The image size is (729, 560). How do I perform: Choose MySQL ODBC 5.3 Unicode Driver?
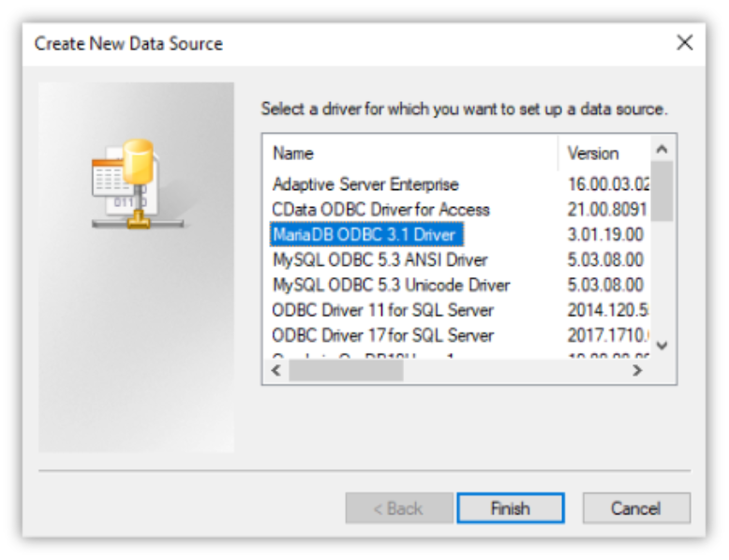point(391,285)
